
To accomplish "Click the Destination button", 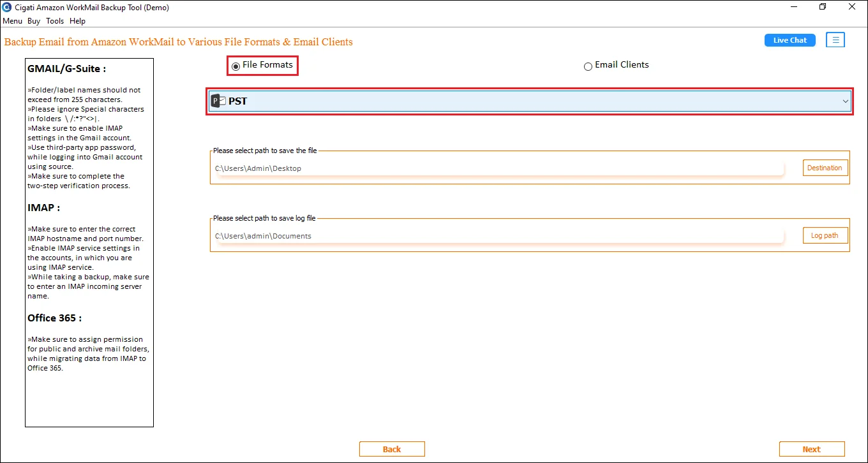I will 825,168.
